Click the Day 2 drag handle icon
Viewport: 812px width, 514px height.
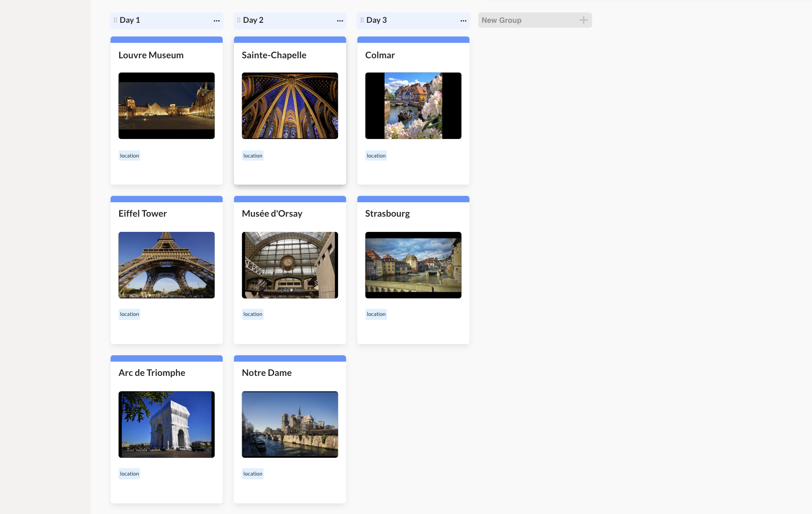pos(239,20)
